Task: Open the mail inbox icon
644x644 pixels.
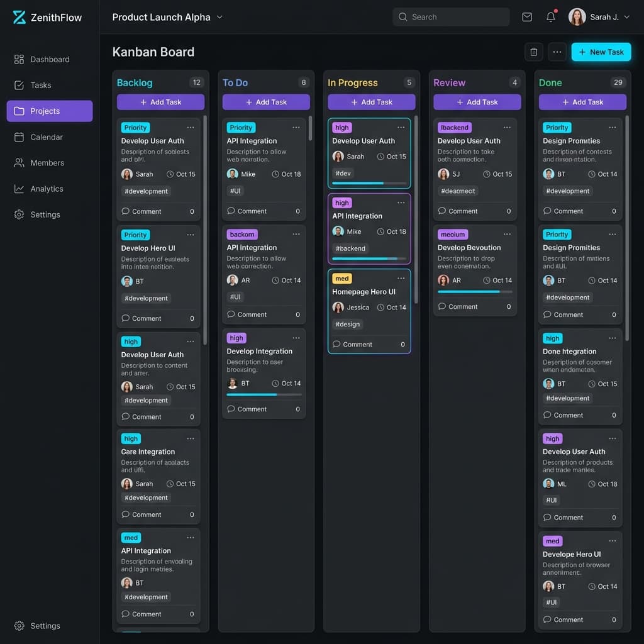Action: tap(526, 17)
